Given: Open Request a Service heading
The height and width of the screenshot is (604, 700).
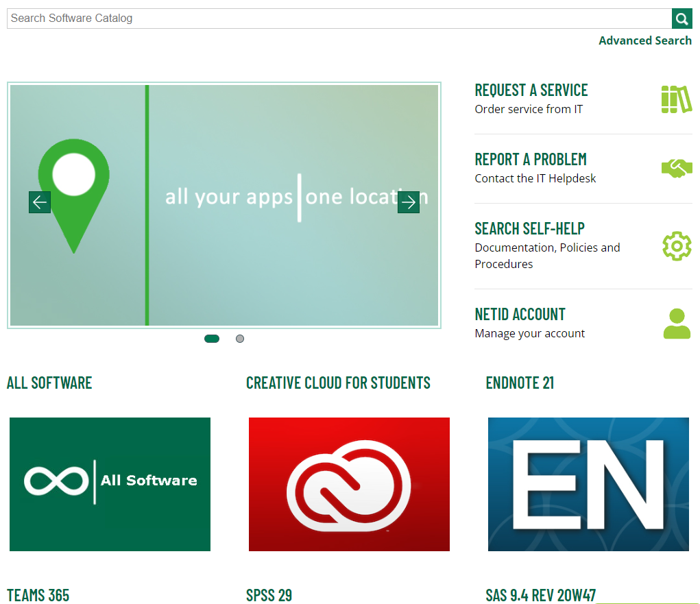Looking at the screenshot, I should (x=531, y=90).
